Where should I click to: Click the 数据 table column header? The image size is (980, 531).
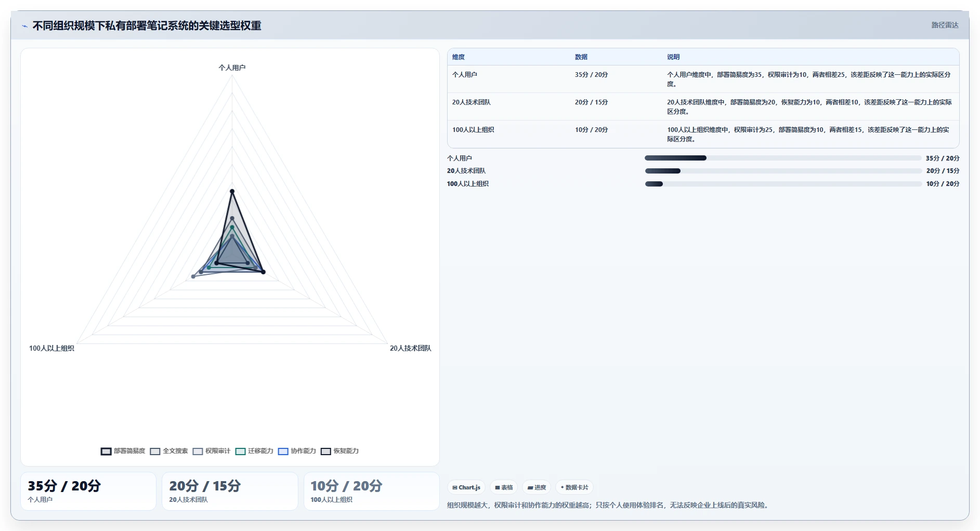click(x=581, y=57)
